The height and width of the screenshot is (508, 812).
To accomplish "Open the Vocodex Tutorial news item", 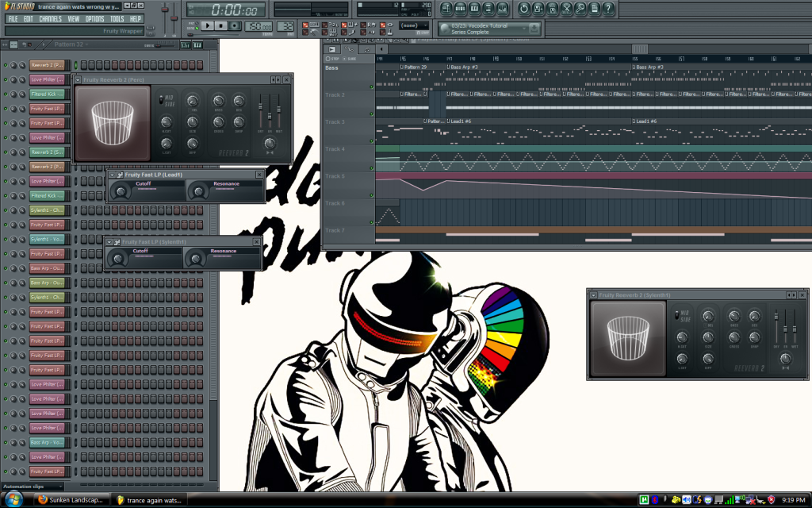I will click(481, 29).
